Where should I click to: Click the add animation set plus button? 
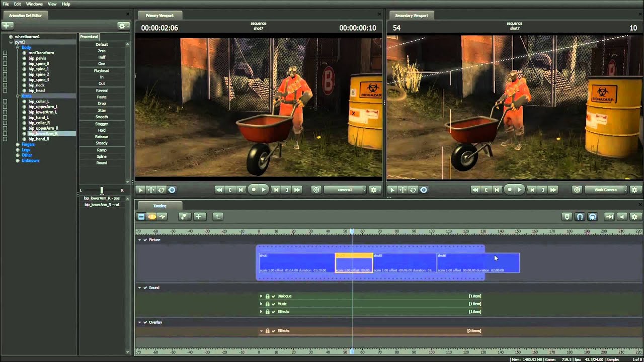point(7,26)
